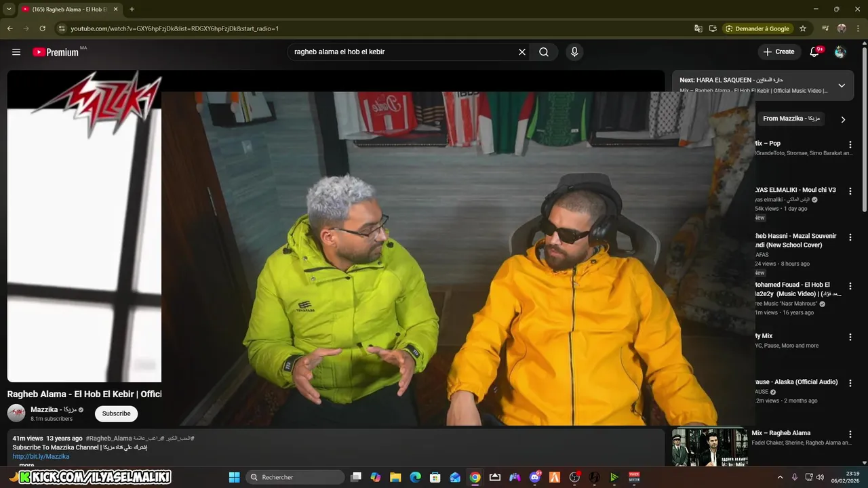Open the Mazzika channel avatar
The image size is (868, 488).
coord(16,413)
